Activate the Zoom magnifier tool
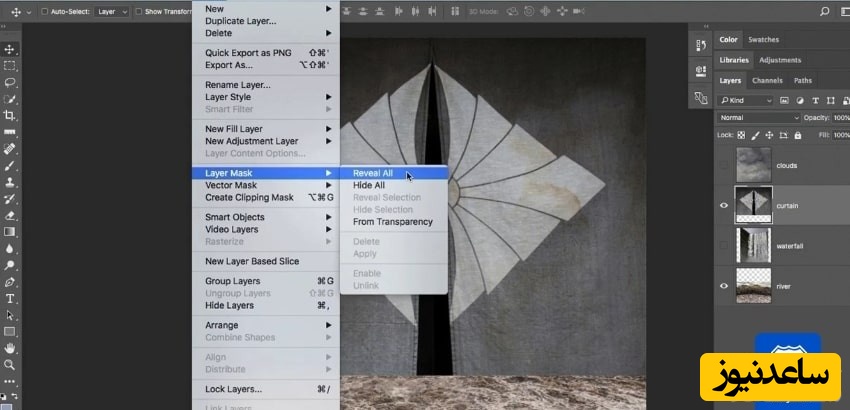850x410 pixels. click(x=10, y=365)
